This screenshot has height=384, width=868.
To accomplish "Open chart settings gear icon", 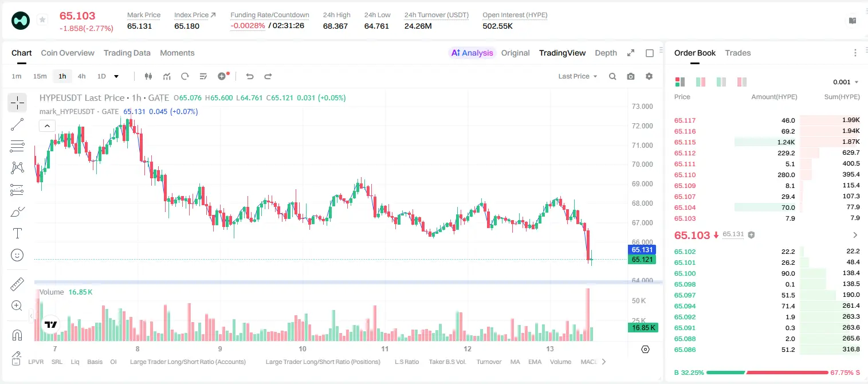I will point(649,76).
